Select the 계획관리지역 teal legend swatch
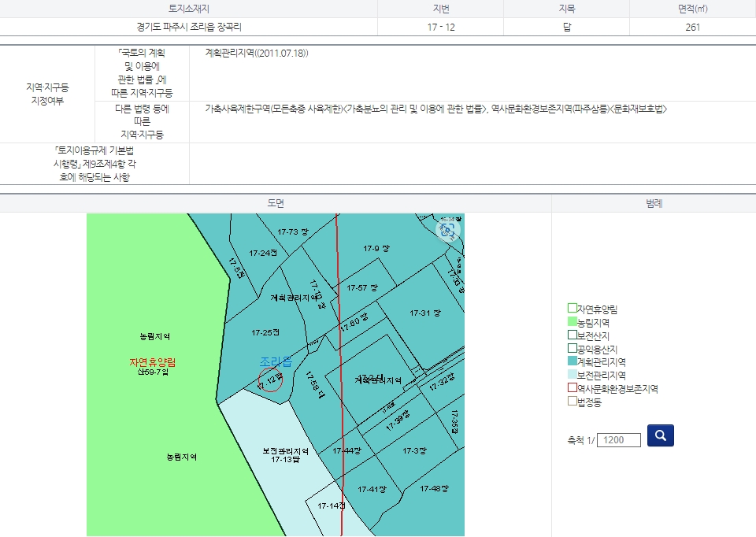756x537 pixels. (x=573, y=361)
